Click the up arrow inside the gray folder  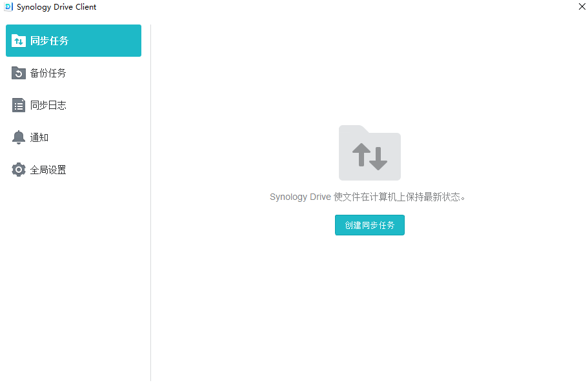(361, 155)
